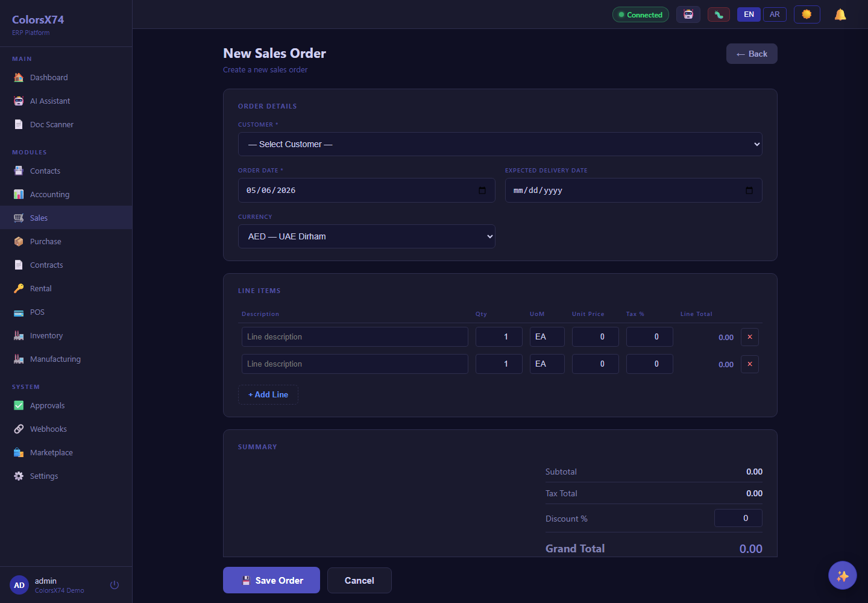Remove the second line item row

[750, 364]
